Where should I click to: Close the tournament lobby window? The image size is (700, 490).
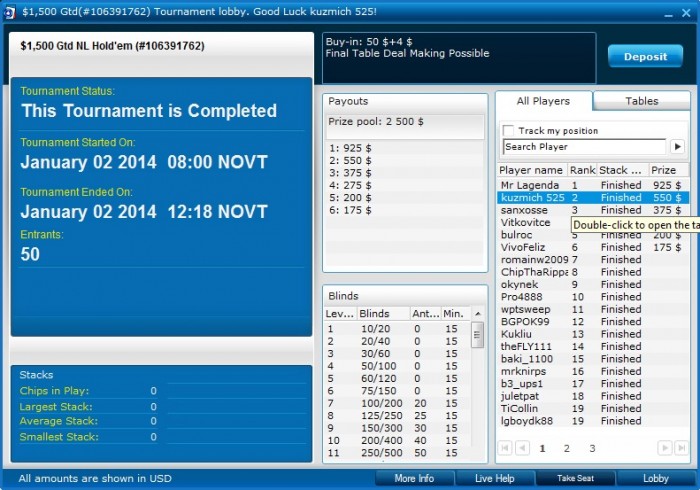tap(686, 13)
